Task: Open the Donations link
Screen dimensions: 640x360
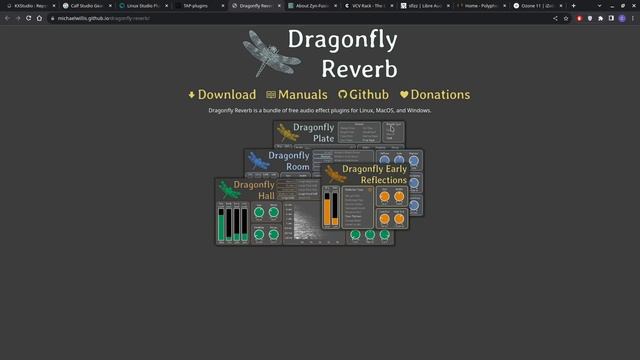Action: tap(435, 95)
